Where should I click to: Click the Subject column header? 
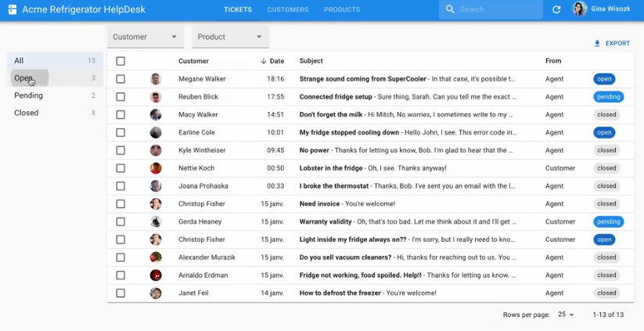[311, 61]
